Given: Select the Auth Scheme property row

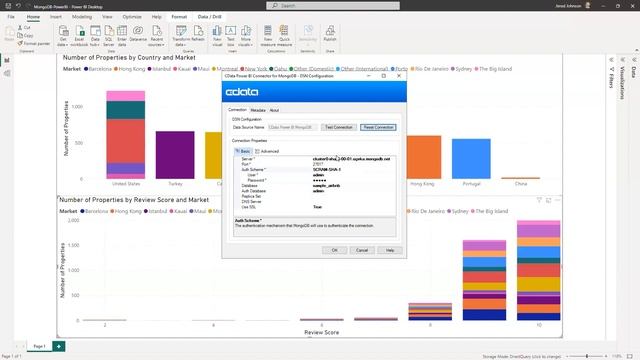Looking at the screenshot, I should pyautogui.click(x=314, y=169).
